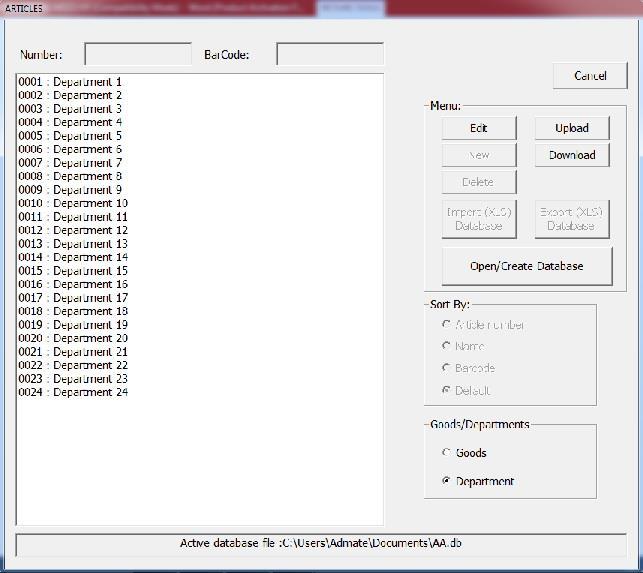This screenshot has height=573, width=643.
Task: Select row 0022 : Department 22
Action: tap(200, 365)
